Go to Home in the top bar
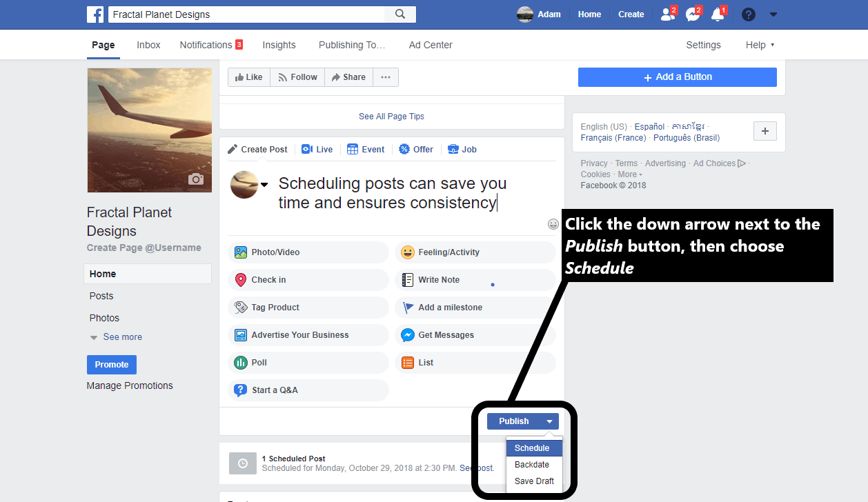 tap(589, 14)
